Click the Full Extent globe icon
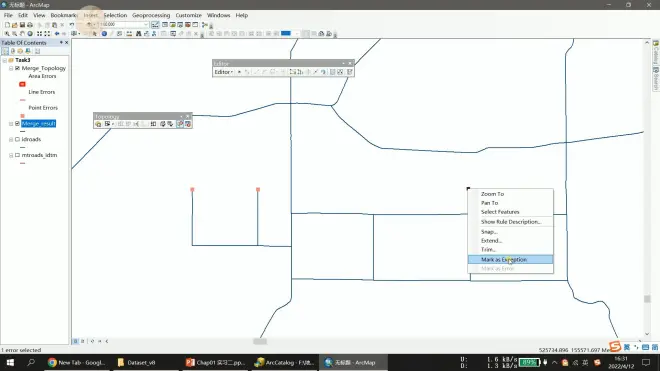 (x=30, y=34)
